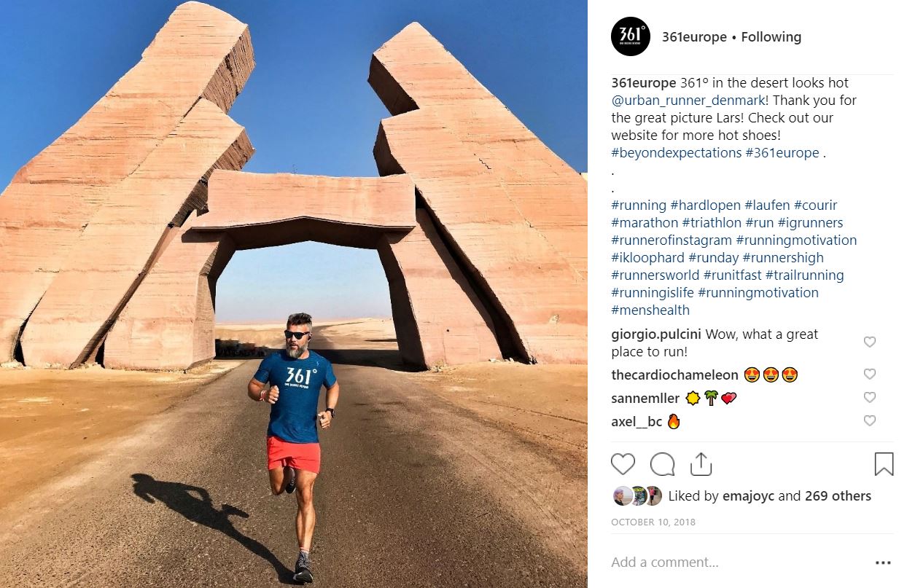Screen dimensions: 899x588
Task: Share the post via the share icon
Action: (701, 463)
